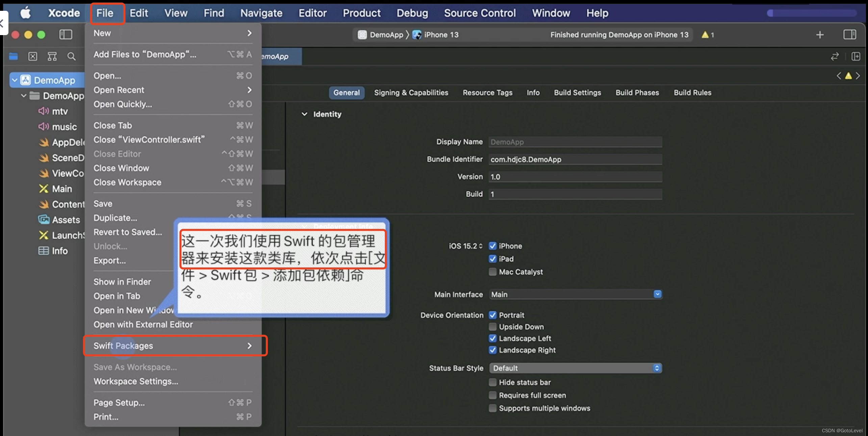Expand the New submenu
The image size is (868, 436).
173,33
